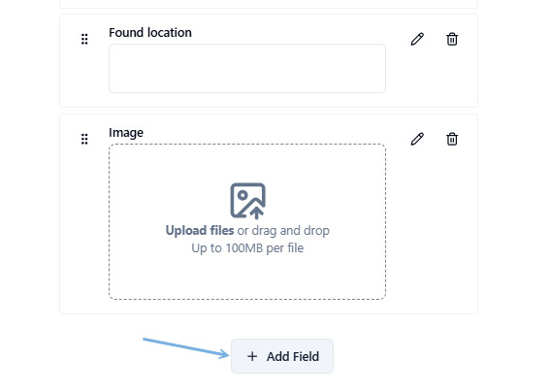Grab the Found location field drag handle
This screenshot has height=392, width=549.
pos(84,39)
